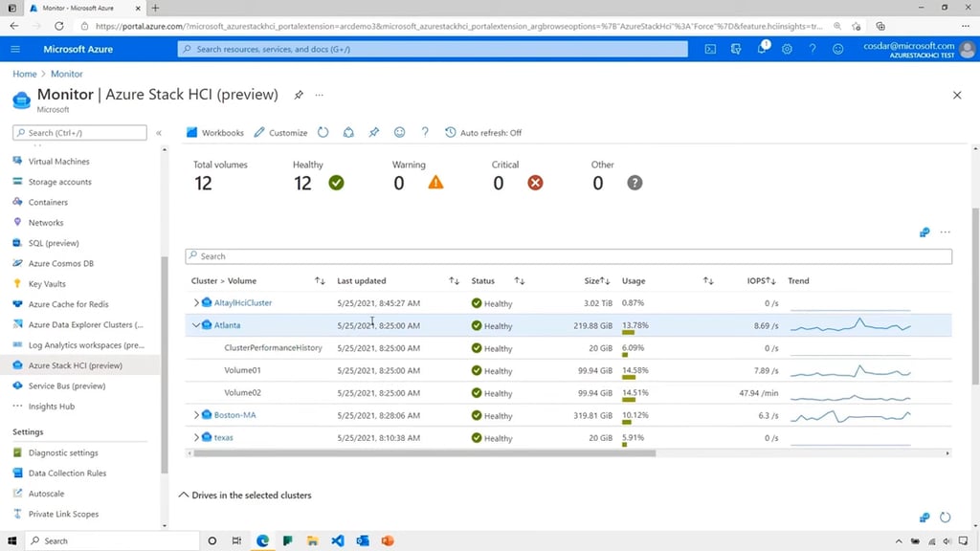Collapse the Drives in the selected clusters section

185,495
